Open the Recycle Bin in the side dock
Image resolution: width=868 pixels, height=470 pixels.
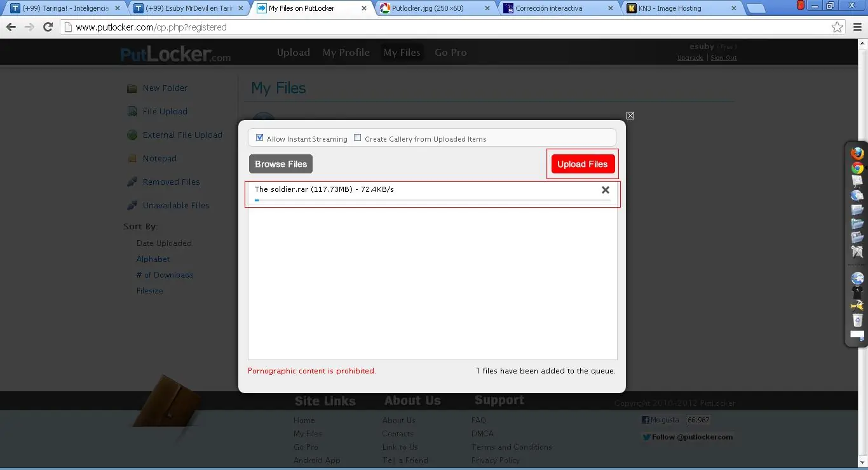[x=857, y=319]
